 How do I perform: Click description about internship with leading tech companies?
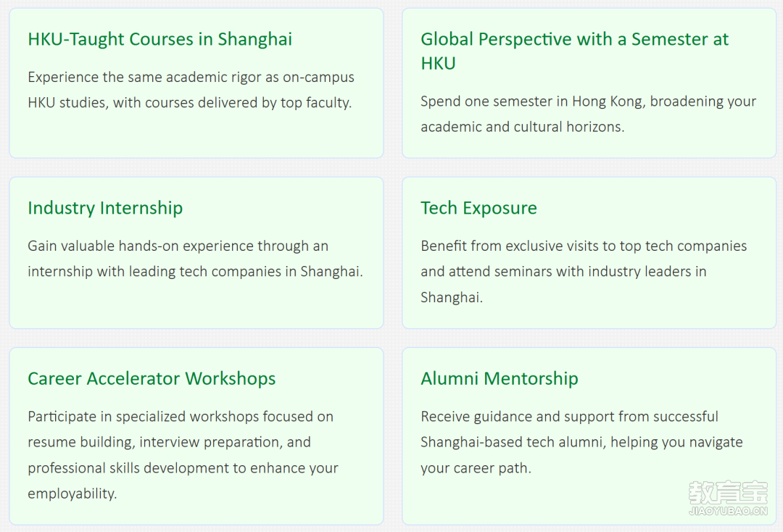[195, 272]
